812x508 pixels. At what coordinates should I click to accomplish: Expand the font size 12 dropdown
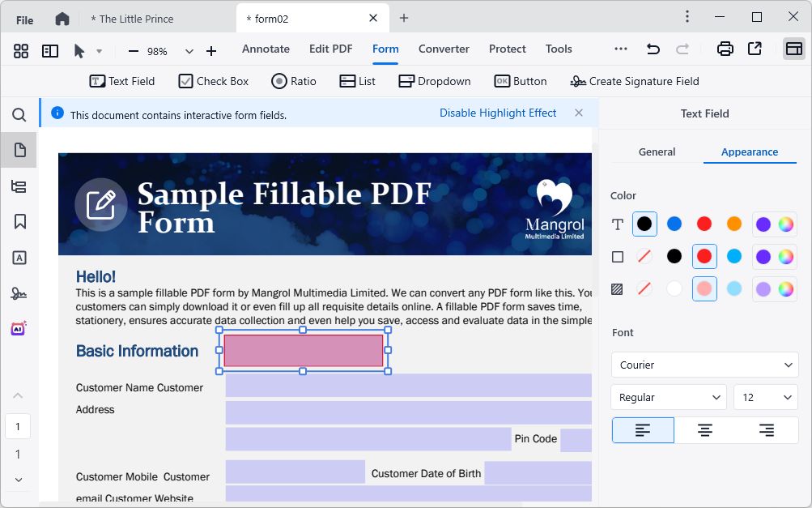point(765,397)
